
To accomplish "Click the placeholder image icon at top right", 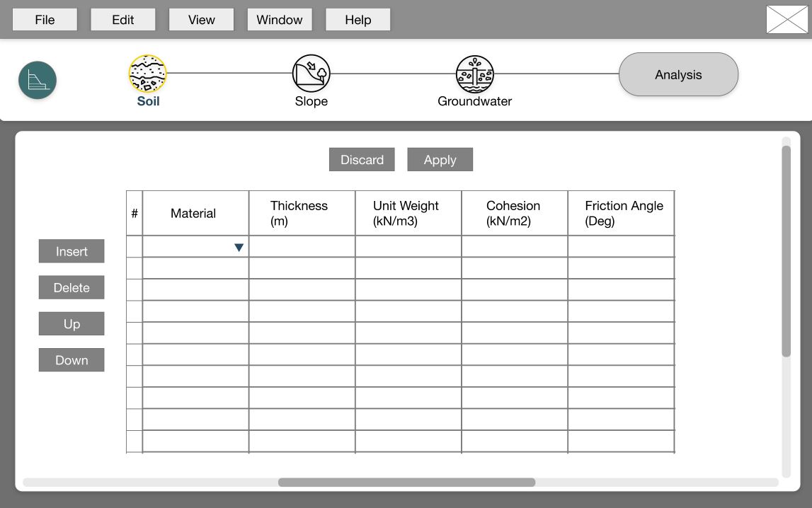I will (787, 20).
